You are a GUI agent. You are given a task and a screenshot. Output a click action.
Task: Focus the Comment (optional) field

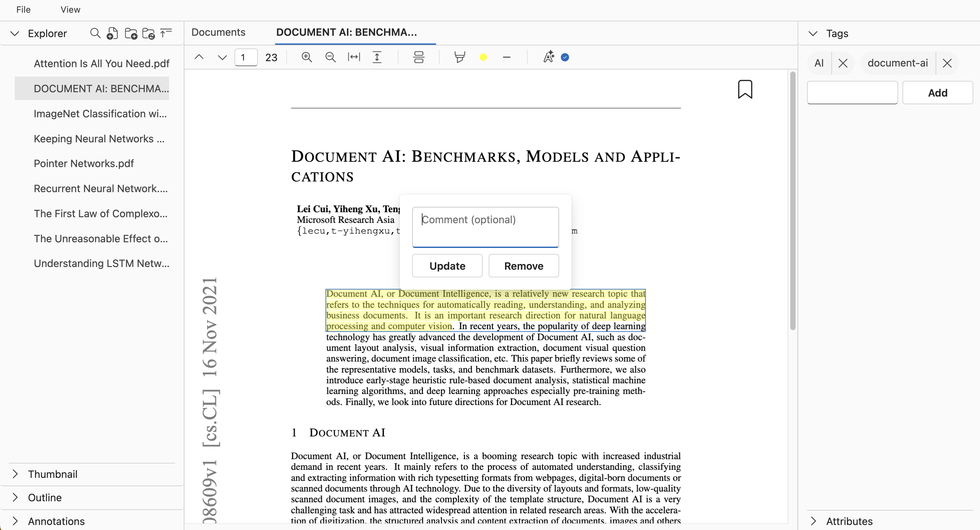pyautogui.click(x=485, y=227)
